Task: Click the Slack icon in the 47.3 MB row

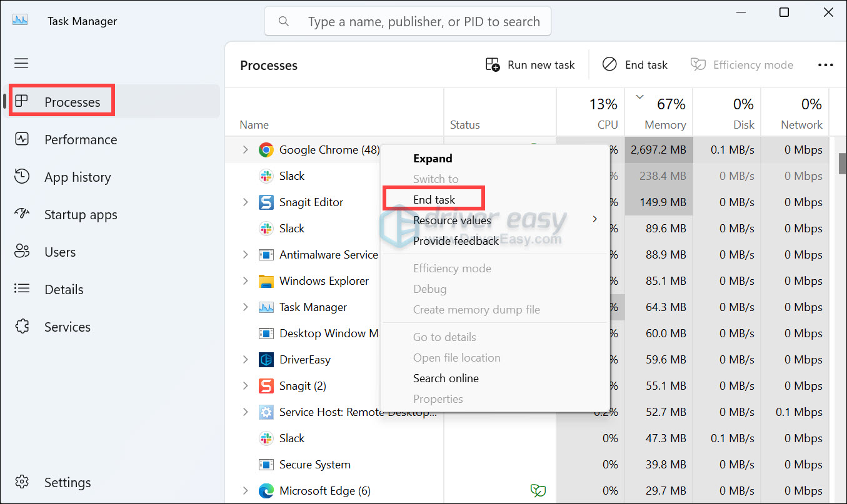Action: [x=266, y=438]
